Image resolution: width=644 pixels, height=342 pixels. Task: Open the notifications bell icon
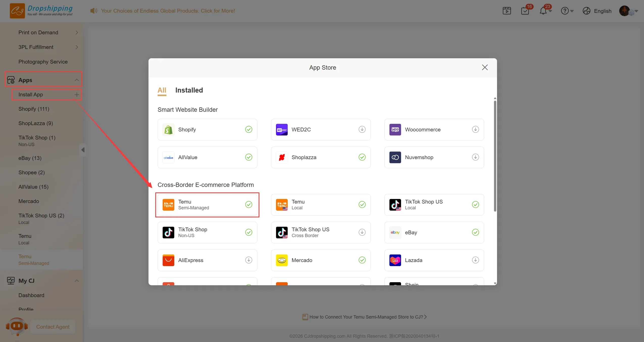tap(543, 11)
